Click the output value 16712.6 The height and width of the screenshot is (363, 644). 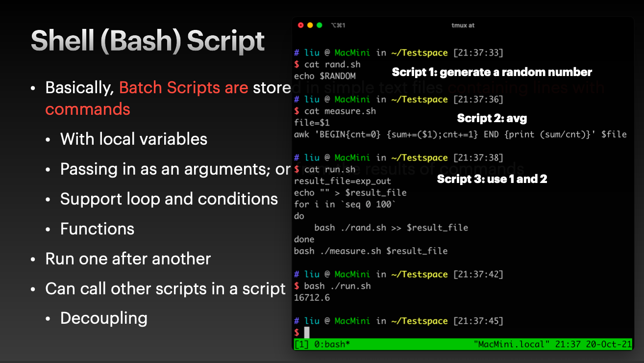coord(312,298)
